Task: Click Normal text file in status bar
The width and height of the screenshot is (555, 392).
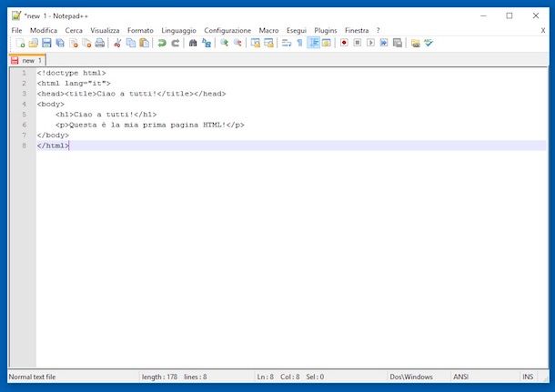Action: coord(32,377)
